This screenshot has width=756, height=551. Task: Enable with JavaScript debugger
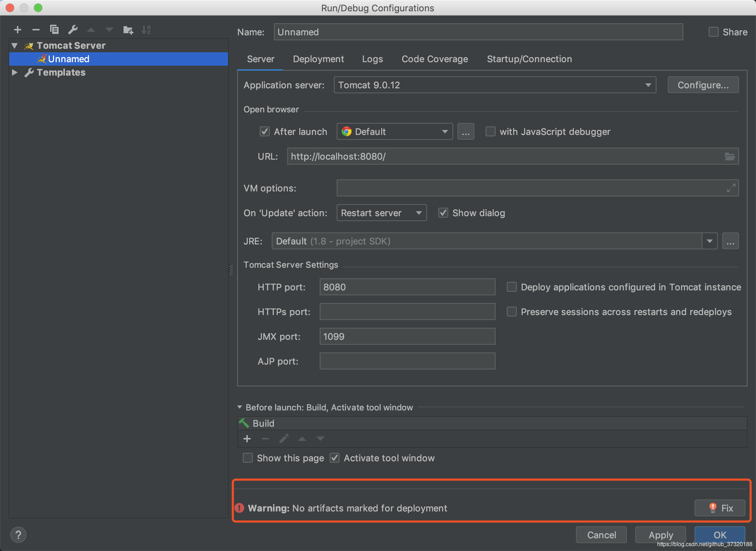point(491,132)
